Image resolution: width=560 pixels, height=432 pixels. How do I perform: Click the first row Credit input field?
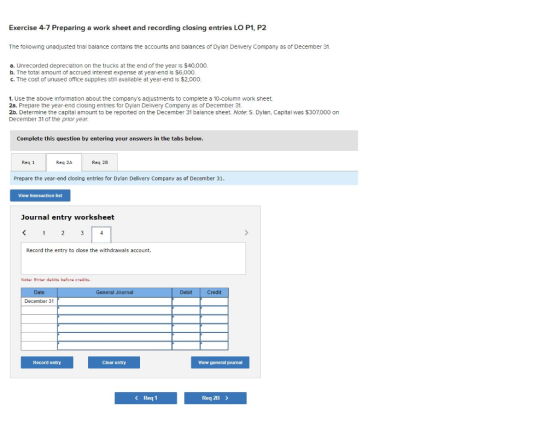click(214, 301)
